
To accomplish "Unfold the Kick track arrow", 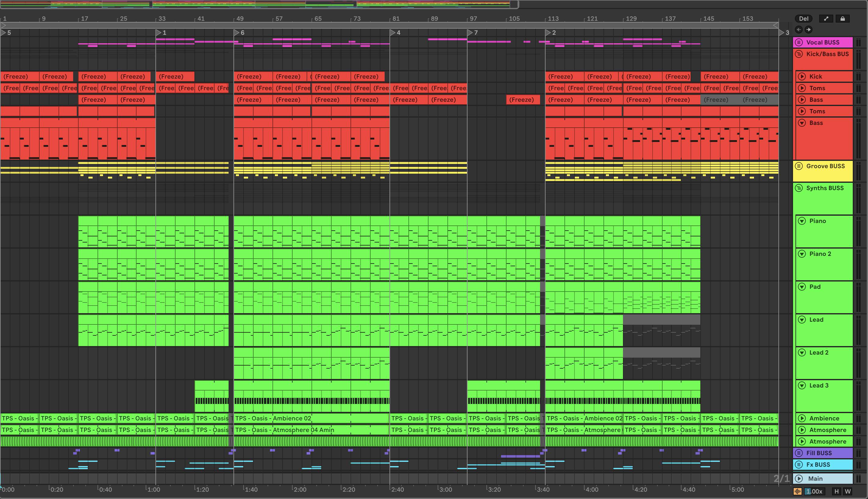I will coord(802,76).
